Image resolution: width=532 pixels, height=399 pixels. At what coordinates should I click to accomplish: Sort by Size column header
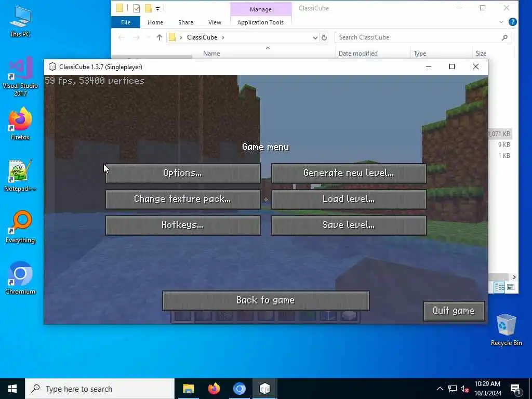click(481, 54)
